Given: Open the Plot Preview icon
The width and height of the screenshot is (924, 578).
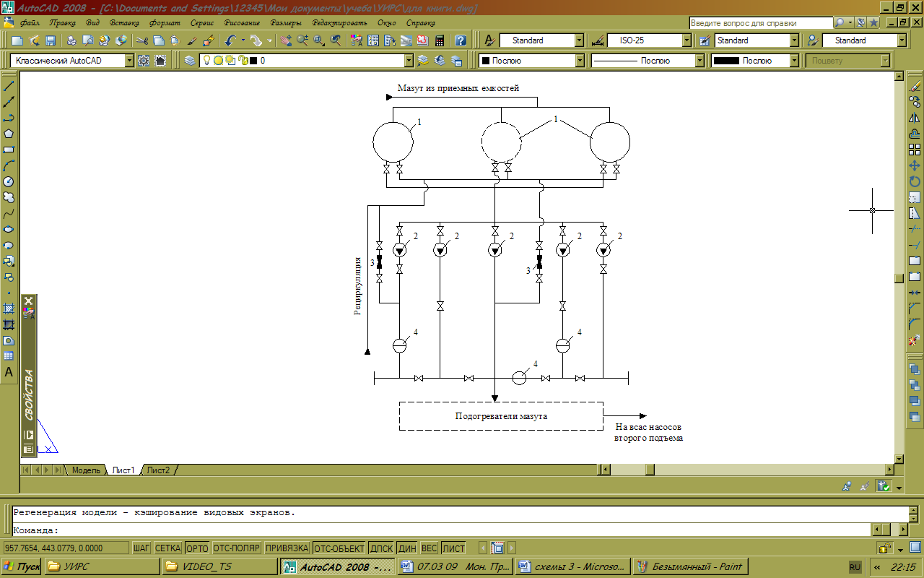Looking at the screenshot, I should click(x=88, y=40).
